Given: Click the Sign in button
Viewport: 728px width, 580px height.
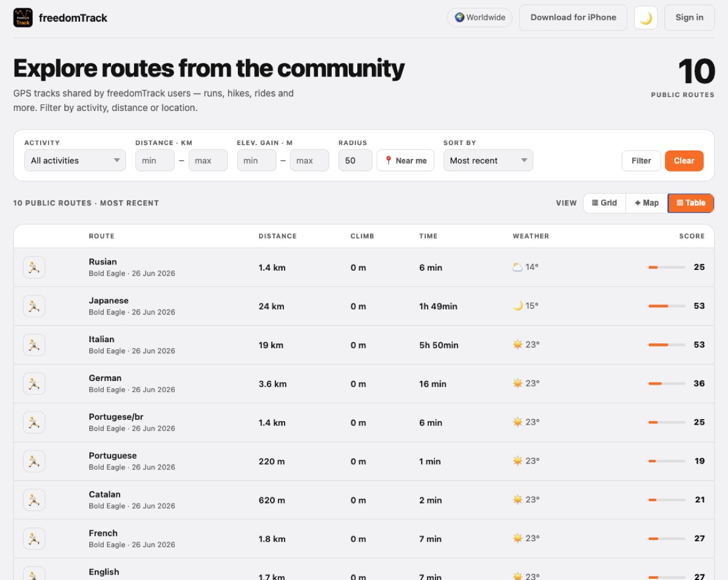Looking at the screenshot, I should (690, 18).
